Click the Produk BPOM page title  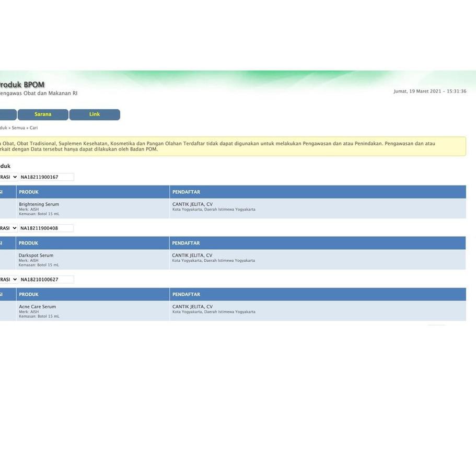click(22, 85)
